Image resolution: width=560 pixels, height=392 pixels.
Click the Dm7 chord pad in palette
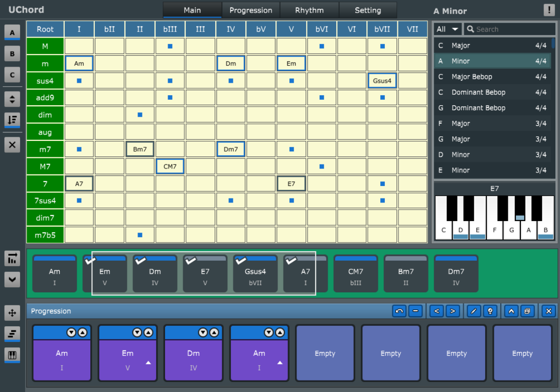[456, 274]
